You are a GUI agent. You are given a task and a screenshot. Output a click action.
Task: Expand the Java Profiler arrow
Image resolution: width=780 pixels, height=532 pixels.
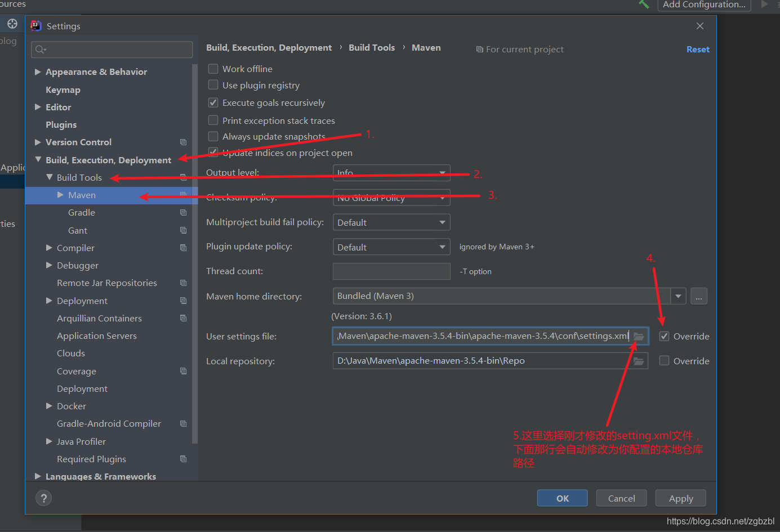coord(49,441)
